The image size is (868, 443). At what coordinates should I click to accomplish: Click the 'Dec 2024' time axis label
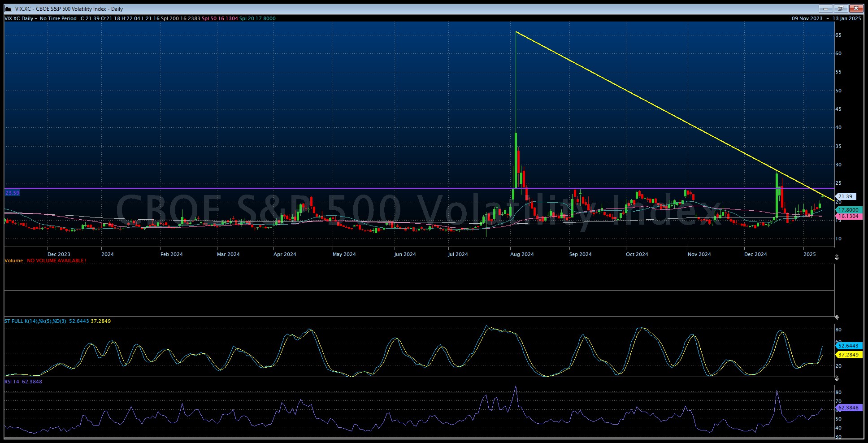755,254
